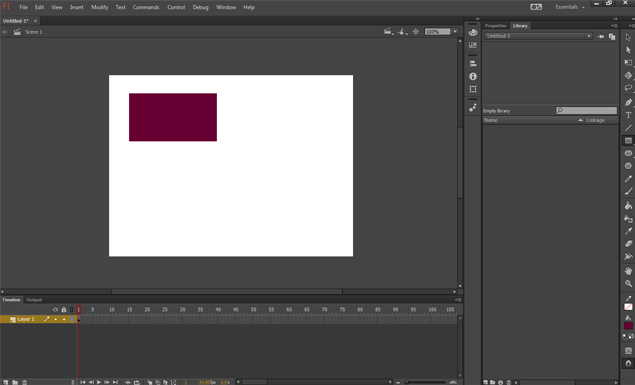The height and width of the screenshot is (385, 635).
Task: Click the New Folder icon in timeline
Action: coord(15,382)
